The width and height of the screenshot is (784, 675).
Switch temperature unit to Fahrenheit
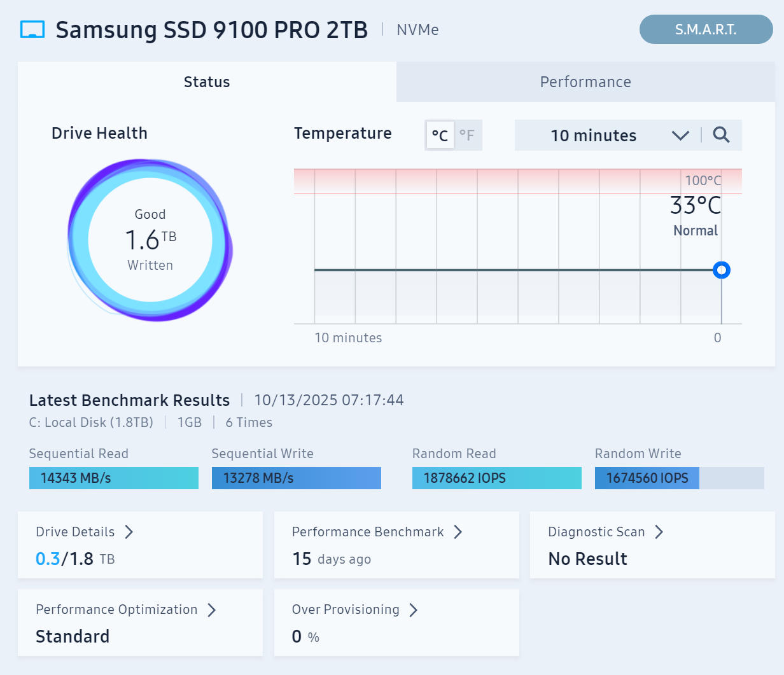(467, 136)
